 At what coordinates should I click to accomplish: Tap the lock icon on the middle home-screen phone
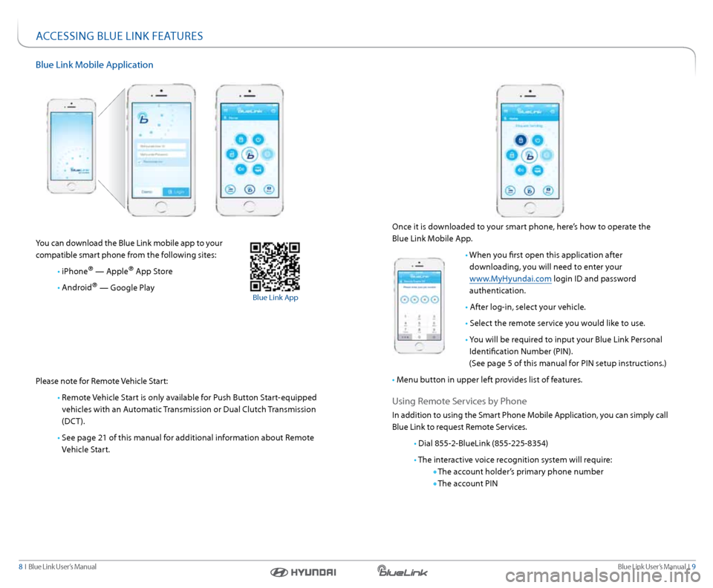point(241,139)
